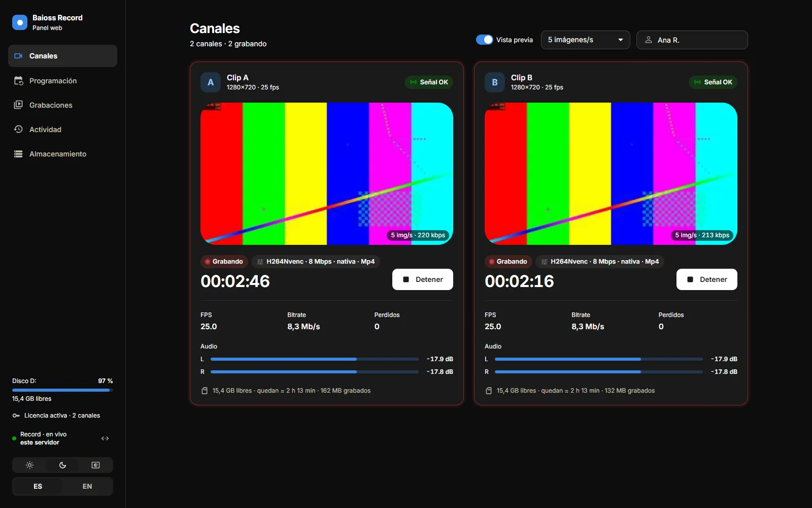
Task: Click the B channel badge on Clip B
Action: tap(495, 82)
